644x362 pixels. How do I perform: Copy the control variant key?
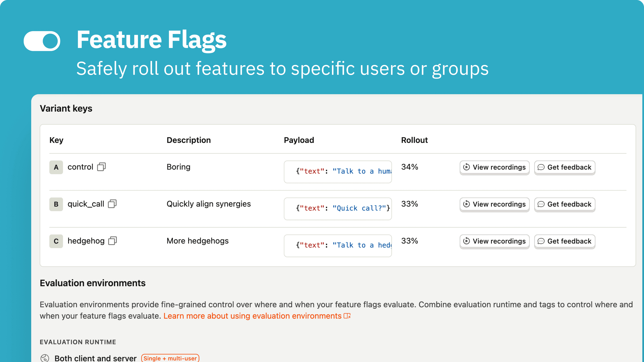click(x=101, y=167)
